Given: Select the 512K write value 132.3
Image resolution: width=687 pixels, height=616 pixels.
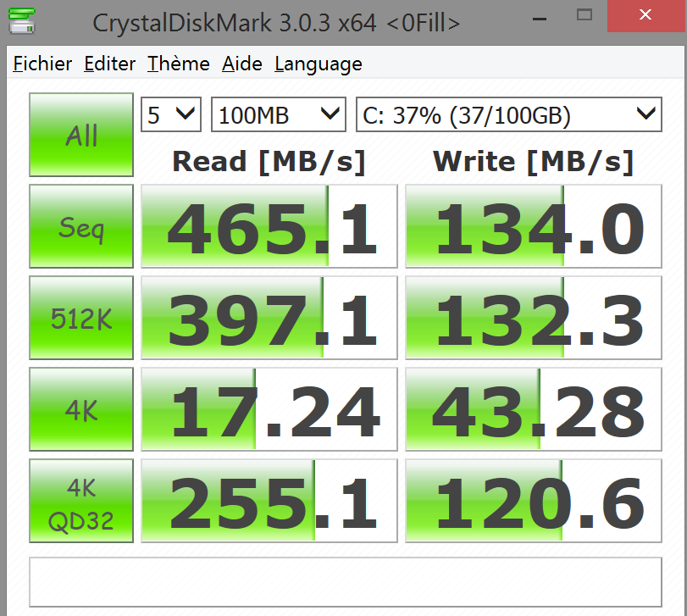Looking at the screenshot, I should pos(533,318).
